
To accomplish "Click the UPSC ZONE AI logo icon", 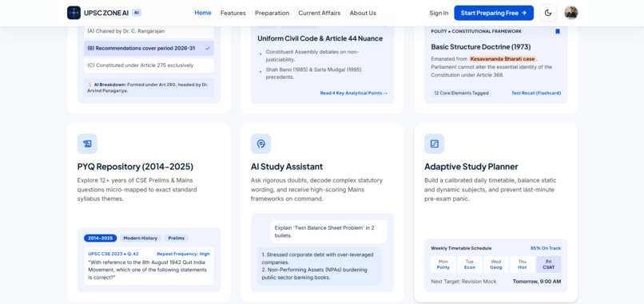I will (x=74, y=13).
